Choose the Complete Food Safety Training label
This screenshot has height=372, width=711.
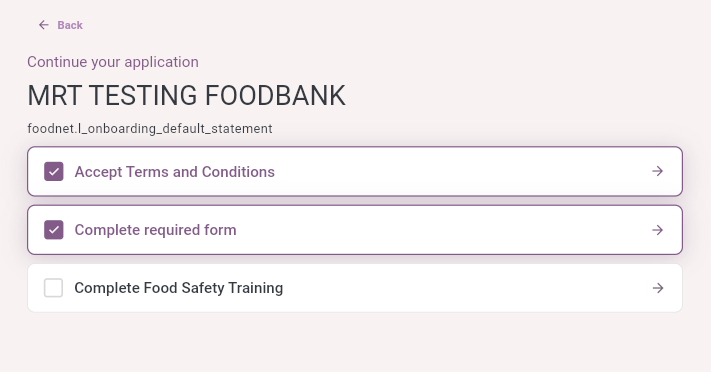[x=179, y=288]
